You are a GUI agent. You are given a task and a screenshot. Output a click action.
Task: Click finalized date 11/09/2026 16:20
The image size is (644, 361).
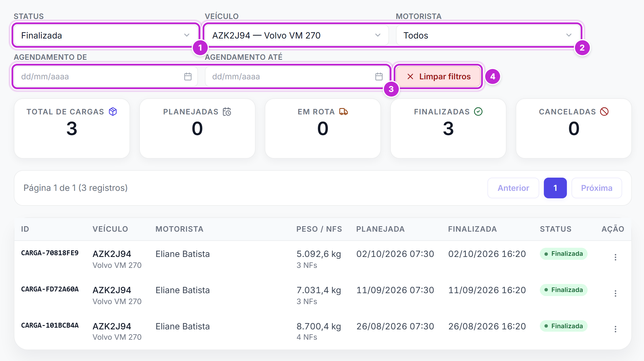click(487, 290)
